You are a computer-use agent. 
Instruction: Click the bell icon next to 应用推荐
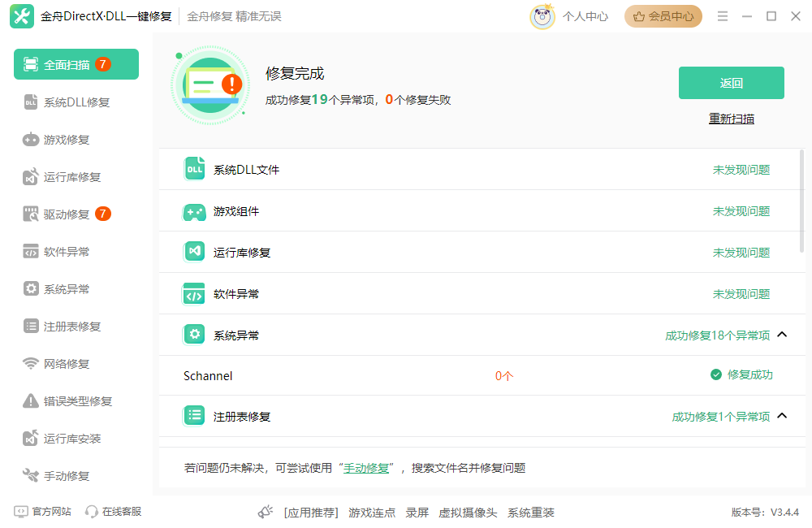266,511
